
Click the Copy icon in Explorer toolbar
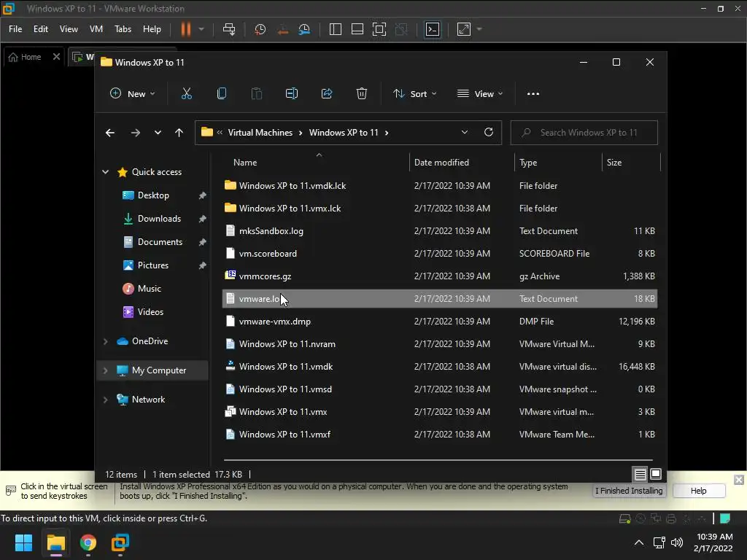coord(222,94)
